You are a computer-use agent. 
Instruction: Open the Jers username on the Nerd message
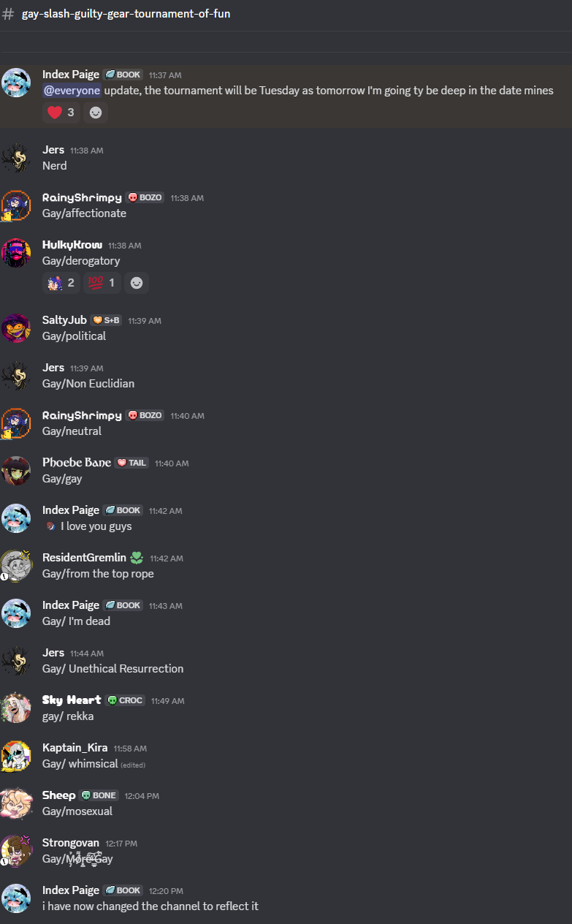(x=53, y=150)
